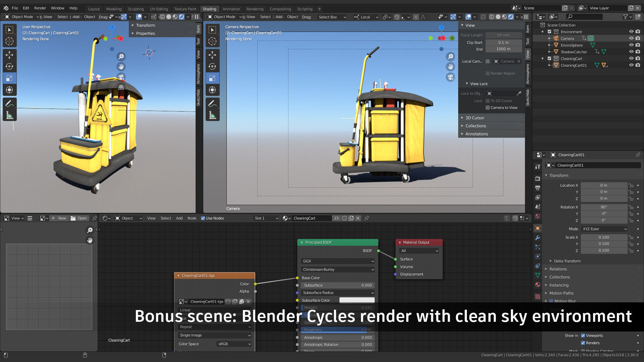Pin the CleaningCart01 properties editor

point(638,155)
